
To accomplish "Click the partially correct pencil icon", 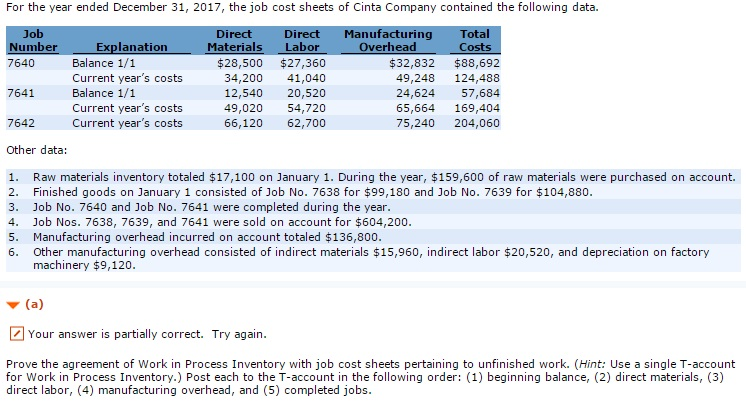I will click(14, 333).
